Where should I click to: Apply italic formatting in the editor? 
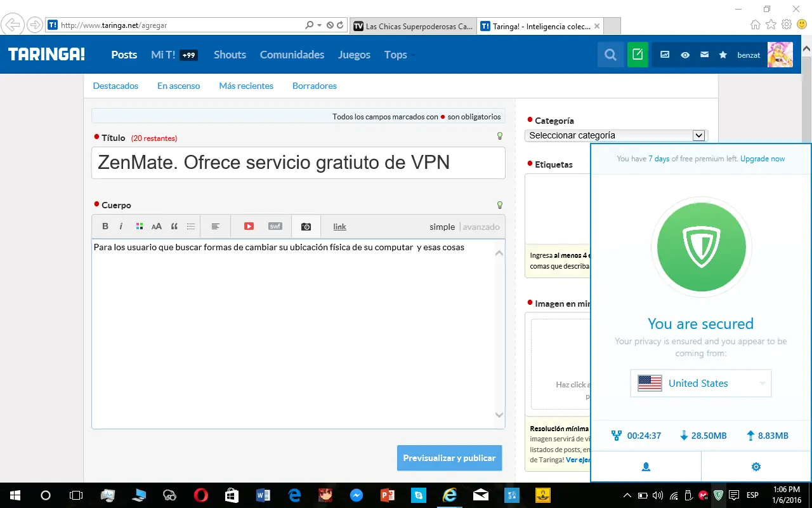tap(121, 227)
